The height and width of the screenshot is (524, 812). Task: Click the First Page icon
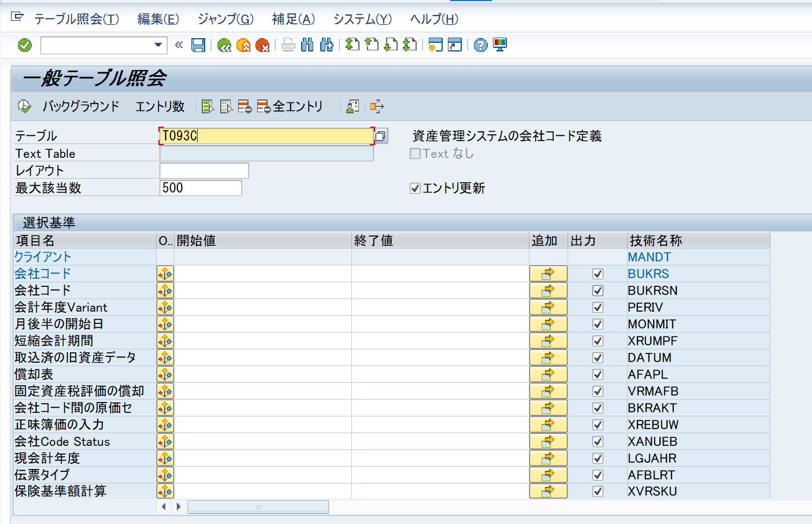point(353,45)
